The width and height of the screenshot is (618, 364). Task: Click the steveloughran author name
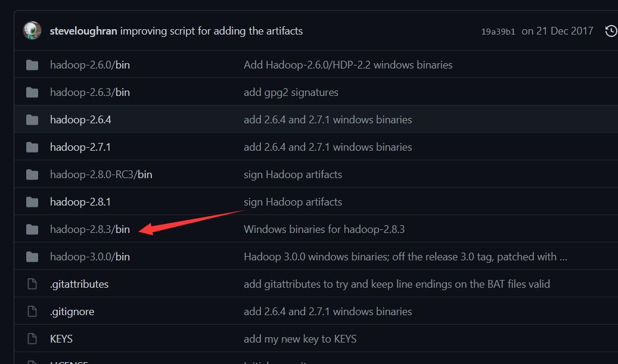tap(83, 31)
